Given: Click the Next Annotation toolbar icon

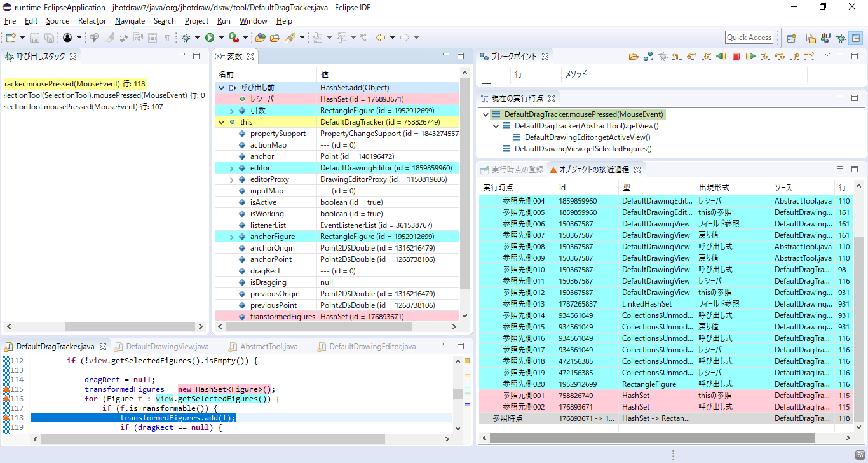Looking at the screenshot, I should click(x=318, y=38).
